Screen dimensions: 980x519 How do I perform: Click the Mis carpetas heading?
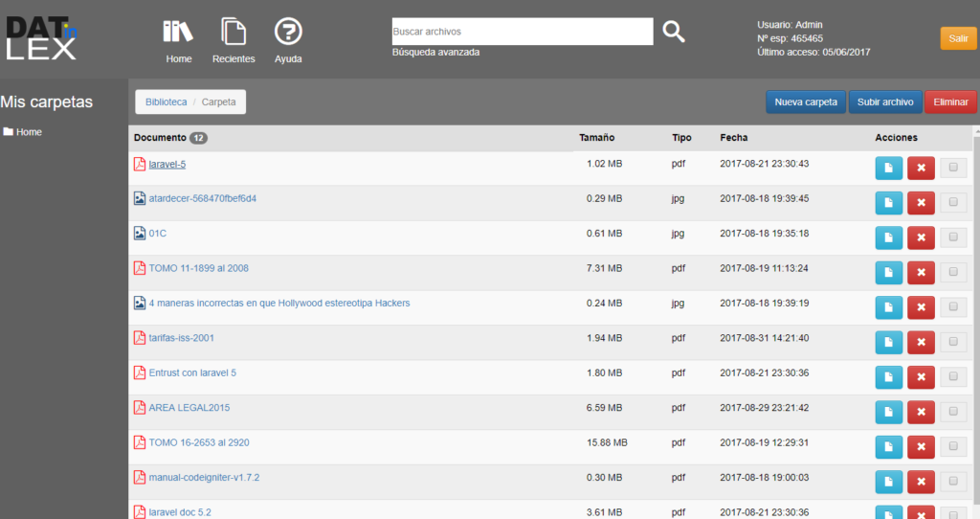coord(46,102)
